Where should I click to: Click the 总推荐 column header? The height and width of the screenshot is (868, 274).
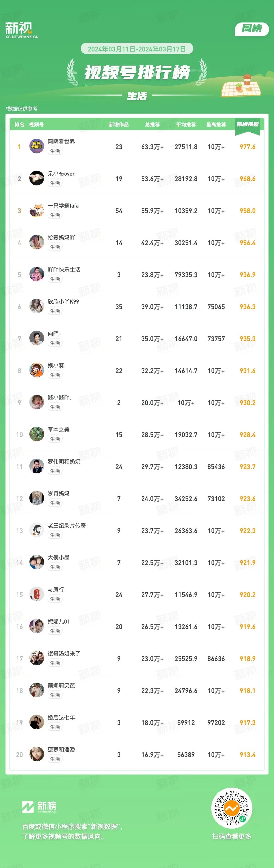click(x=153, y=125)
